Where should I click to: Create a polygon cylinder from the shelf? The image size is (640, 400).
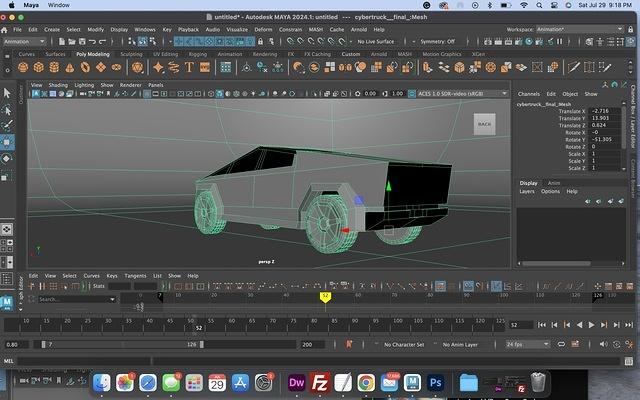[54, 67]
